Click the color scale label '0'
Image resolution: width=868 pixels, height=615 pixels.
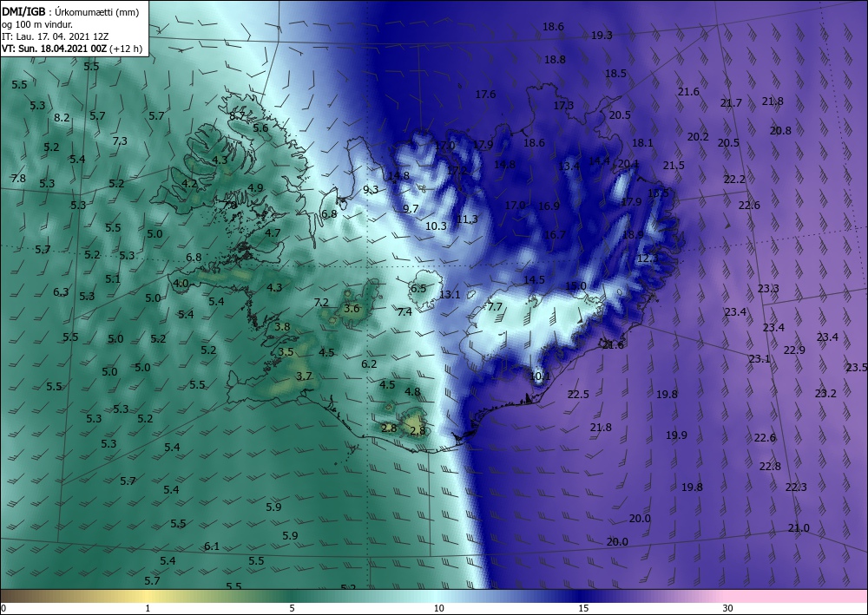coord(3,608)
